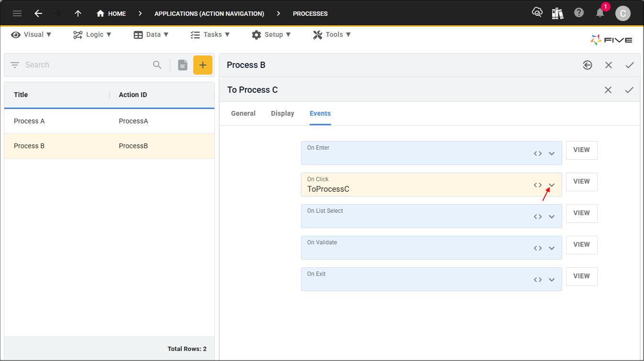
Task: Click the document icon beside search
Action: 183,65
